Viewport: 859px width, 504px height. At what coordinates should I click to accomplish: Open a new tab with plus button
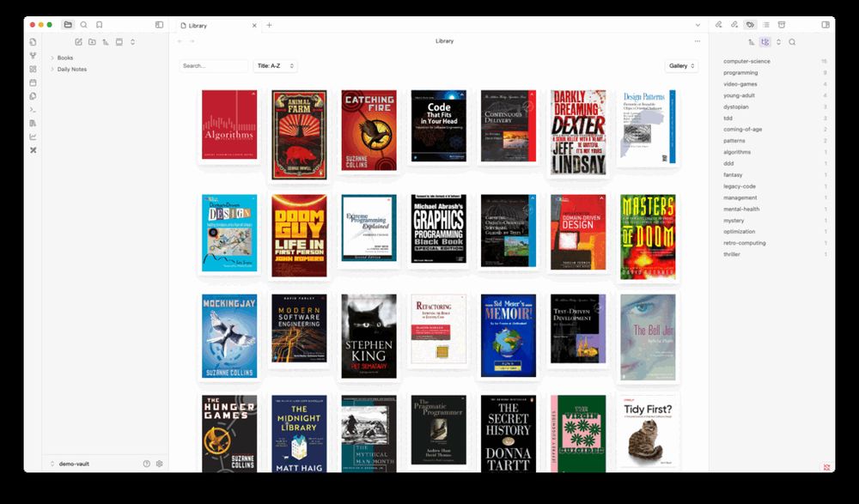point(269,25)
